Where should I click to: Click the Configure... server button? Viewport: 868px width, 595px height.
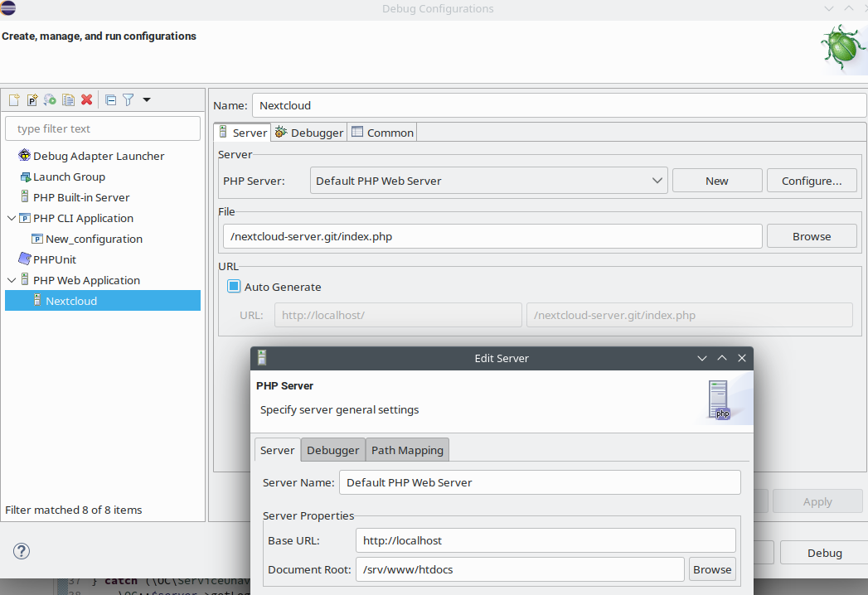pos(812,181)
